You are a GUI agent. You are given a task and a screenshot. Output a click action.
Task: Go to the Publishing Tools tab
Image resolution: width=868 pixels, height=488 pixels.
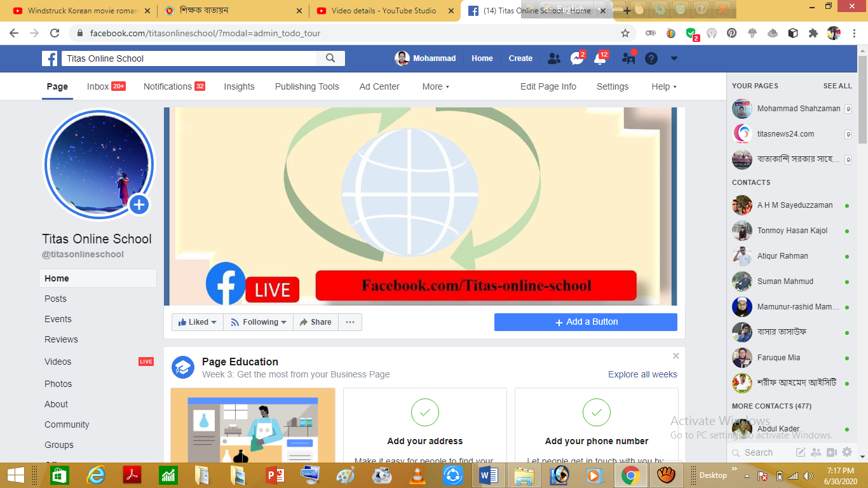tap(307, 86)
